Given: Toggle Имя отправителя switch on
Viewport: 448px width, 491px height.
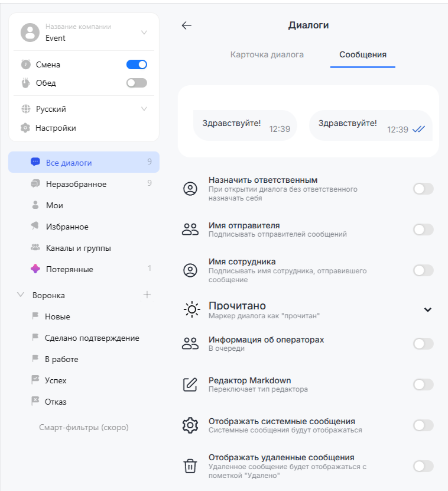Looking at the screenshot, I should click(423, 230).
